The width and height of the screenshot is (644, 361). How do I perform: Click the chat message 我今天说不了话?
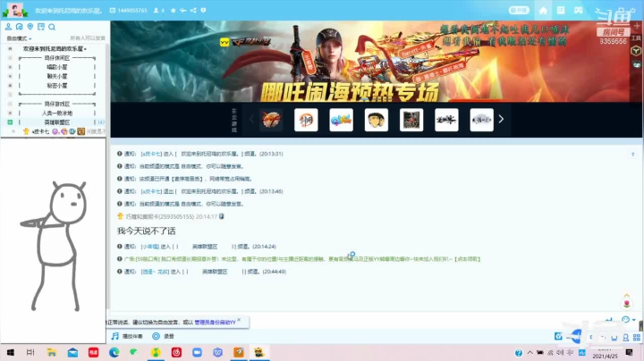point(146,231)
